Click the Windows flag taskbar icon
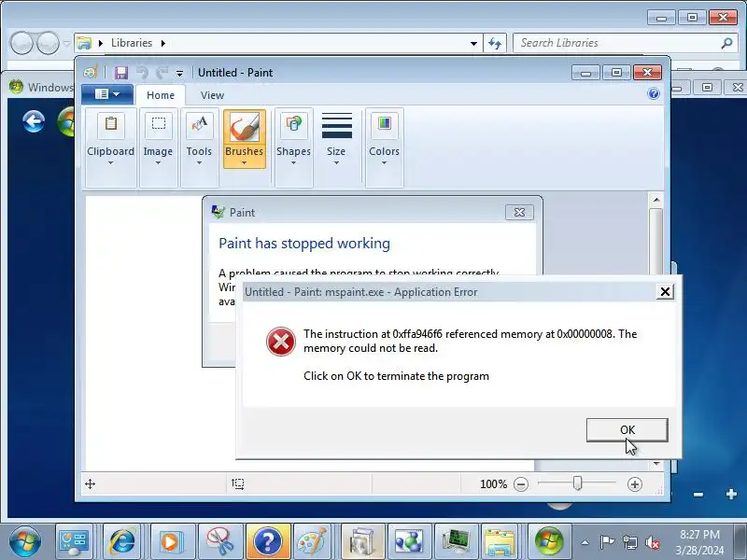Image resolution: width=747 pixels, height=560 pixels. click(x=549, y=541)
